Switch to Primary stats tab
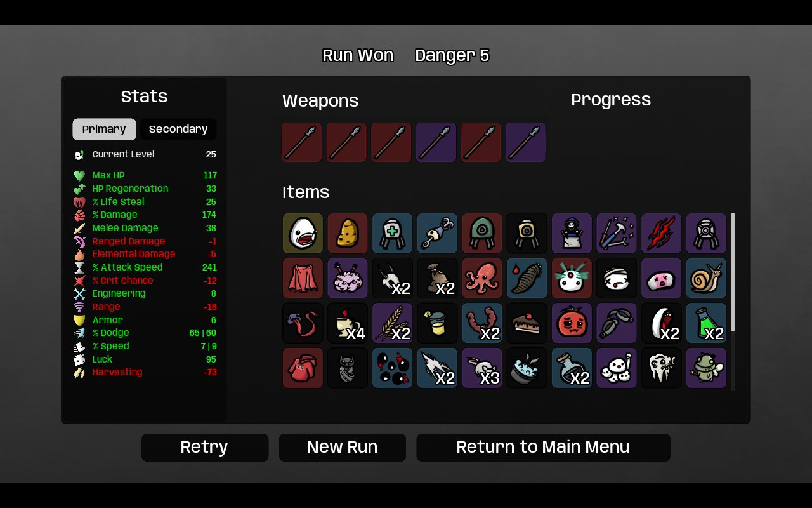 (104, 129)
